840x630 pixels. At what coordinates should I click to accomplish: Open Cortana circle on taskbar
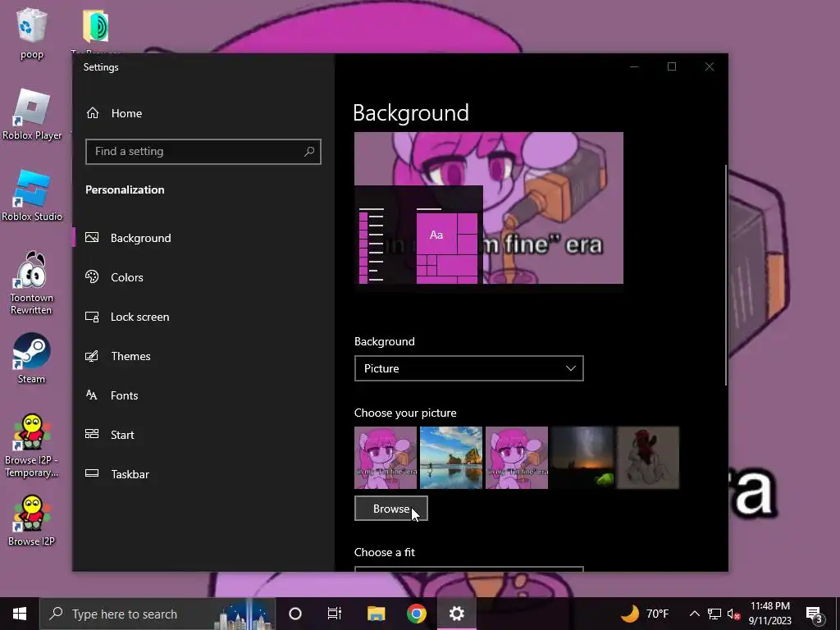(x=295, y=614)
